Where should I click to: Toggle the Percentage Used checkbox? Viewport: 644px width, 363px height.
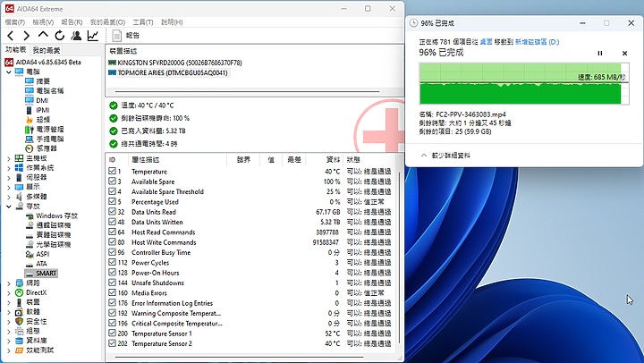click(x=112, y=202)
